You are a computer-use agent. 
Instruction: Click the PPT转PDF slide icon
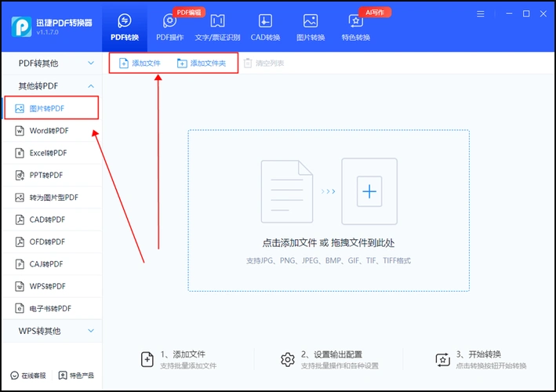[x=20, y=175]
